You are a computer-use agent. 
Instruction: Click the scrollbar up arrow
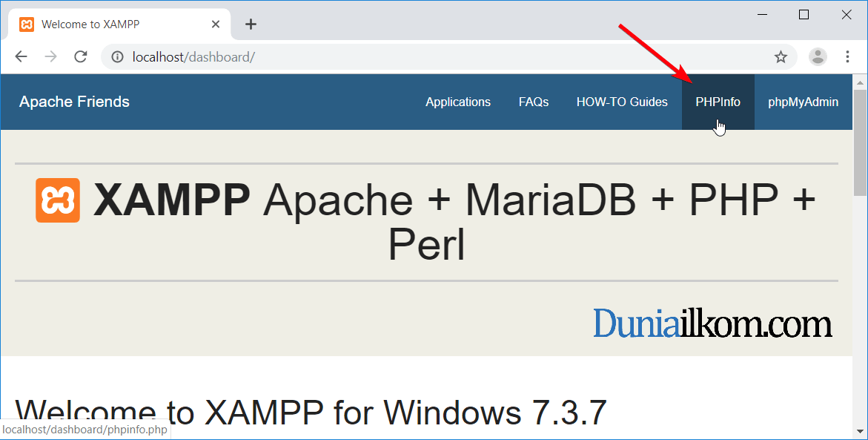pyautogui.click(x=860, y=82)
